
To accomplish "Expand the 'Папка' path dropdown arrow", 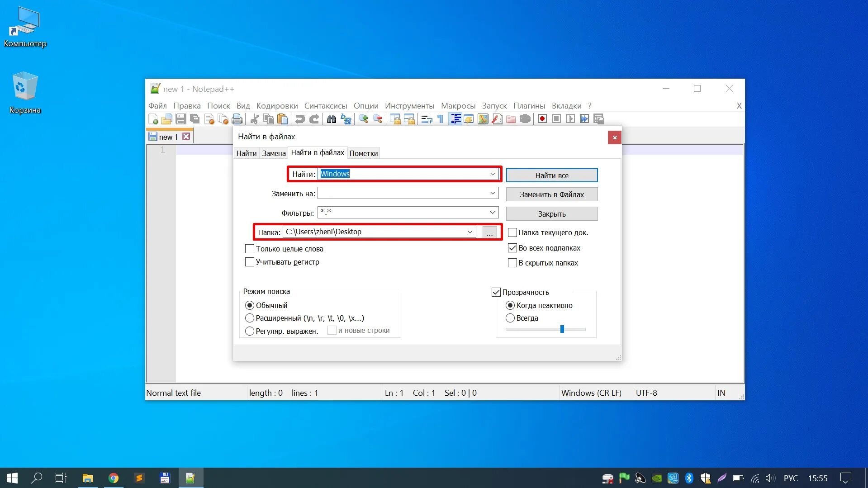I will coord(470,232).
